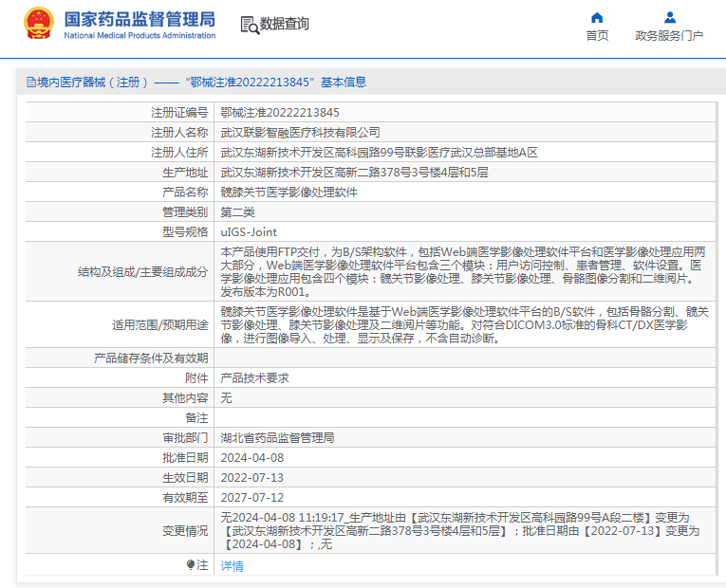
Task: Click the 注册人名称 row label
Action: (179, 133)
